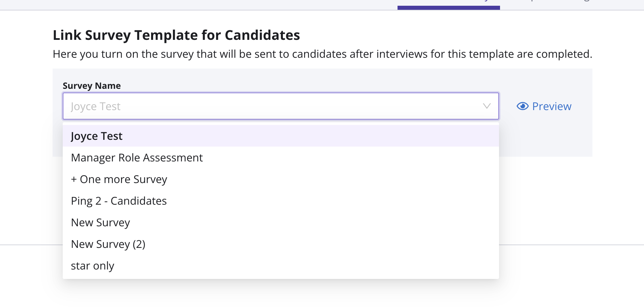
Task: Click into the Survey Name combo box
Action: (x=270, y=106)
